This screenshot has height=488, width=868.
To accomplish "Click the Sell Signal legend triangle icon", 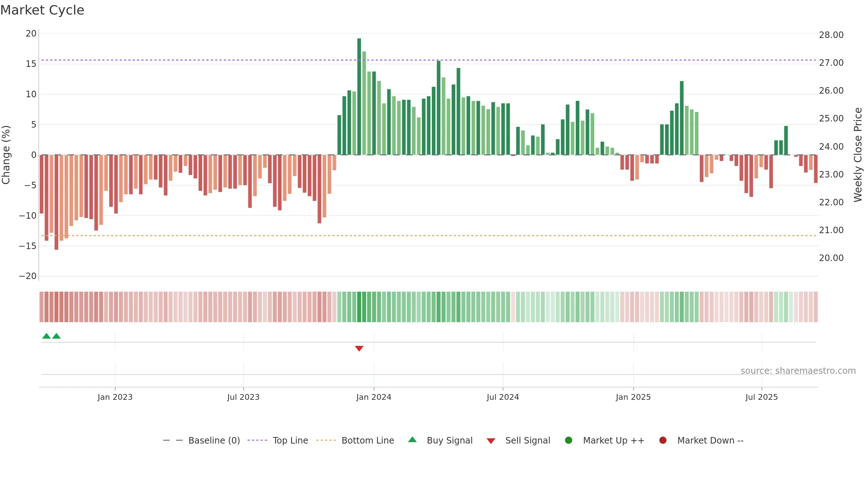I will point(491,441).
